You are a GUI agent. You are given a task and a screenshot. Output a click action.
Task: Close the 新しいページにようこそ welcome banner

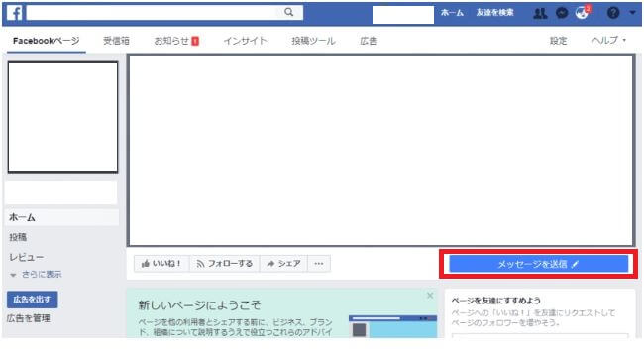click(x=430, y=296)
